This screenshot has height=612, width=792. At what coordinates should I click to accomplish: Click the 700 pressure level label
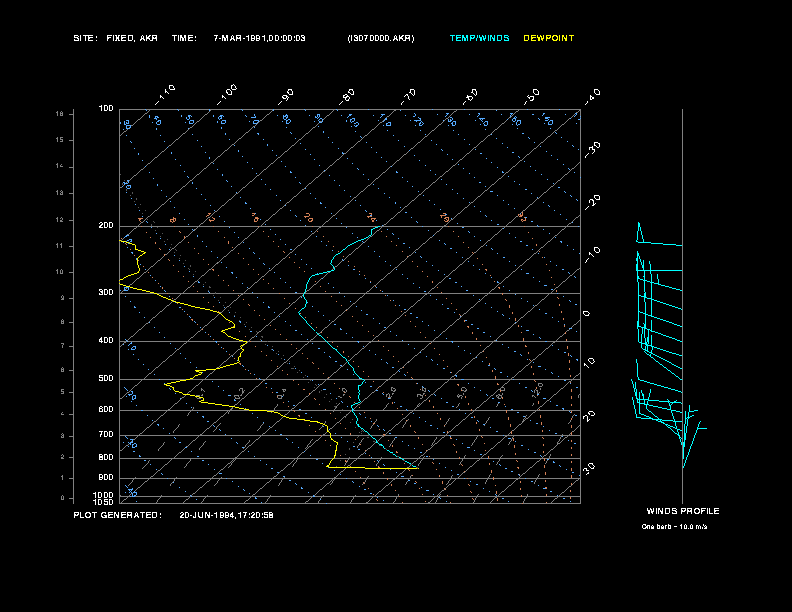pos(106,434)
